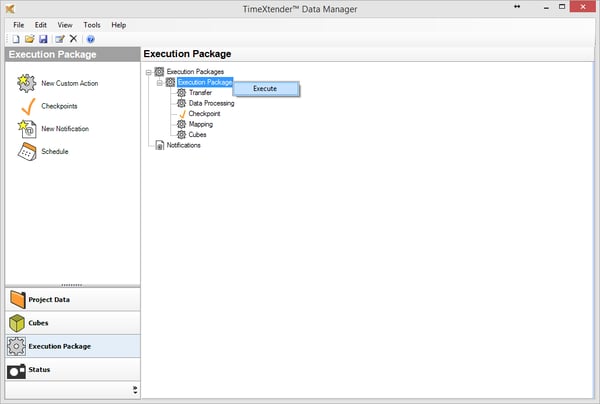Select the Execution Package navigation button
This screenshot has height=404, width=600.
click(73, 346)
